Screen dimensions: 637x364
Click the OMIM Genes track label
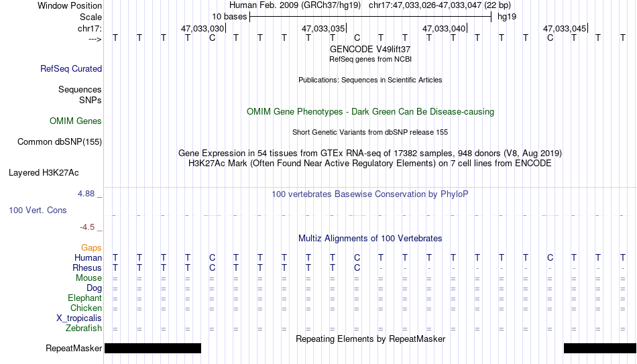pos(76,121)
